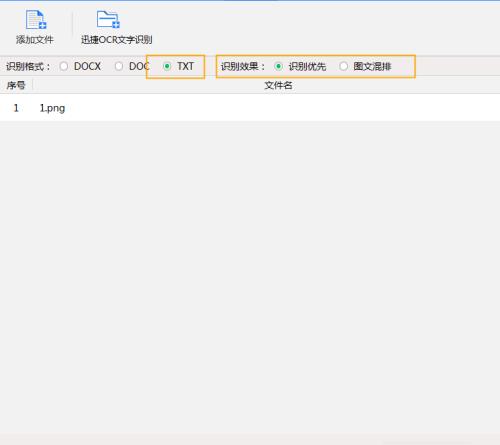This screenshot has height=445, width=500.
Task: Choose the 识别优先 radio button
Action: click(278, 66)
